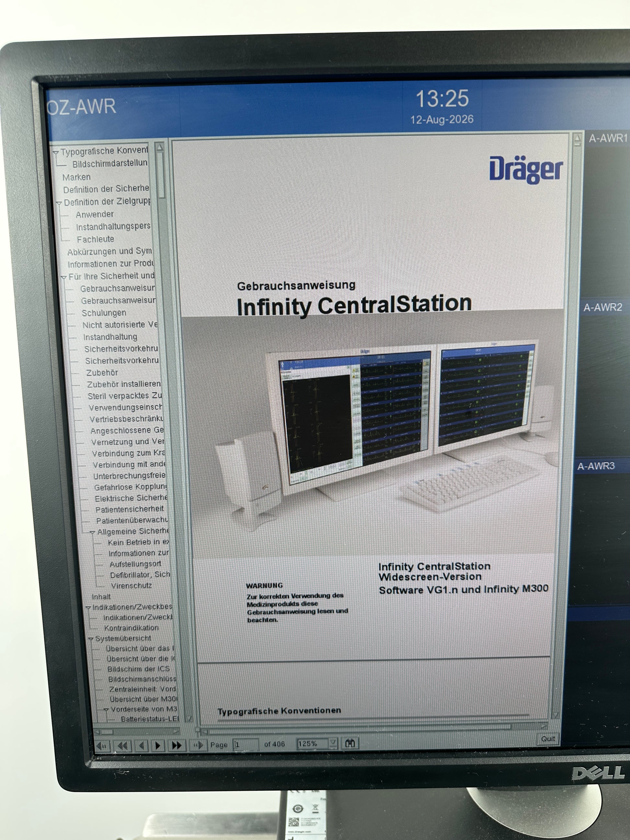
Task: Open the Bildschirm der ICS entry
Action: pyautogui.click(x=139, y=669)
